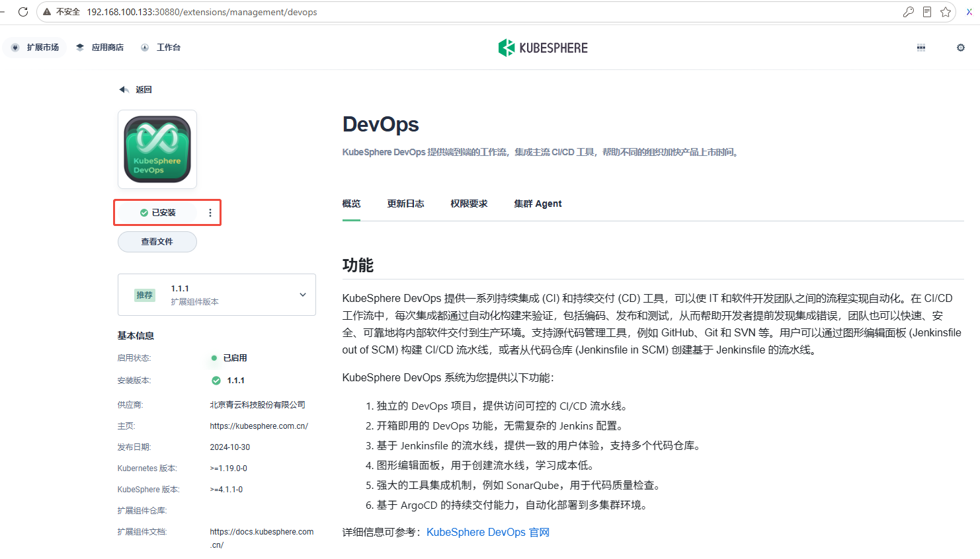This screenshot has width=980, height=559.
Task: Open the KubeSphere DevOps 官网 link
Action: (488, 532)
